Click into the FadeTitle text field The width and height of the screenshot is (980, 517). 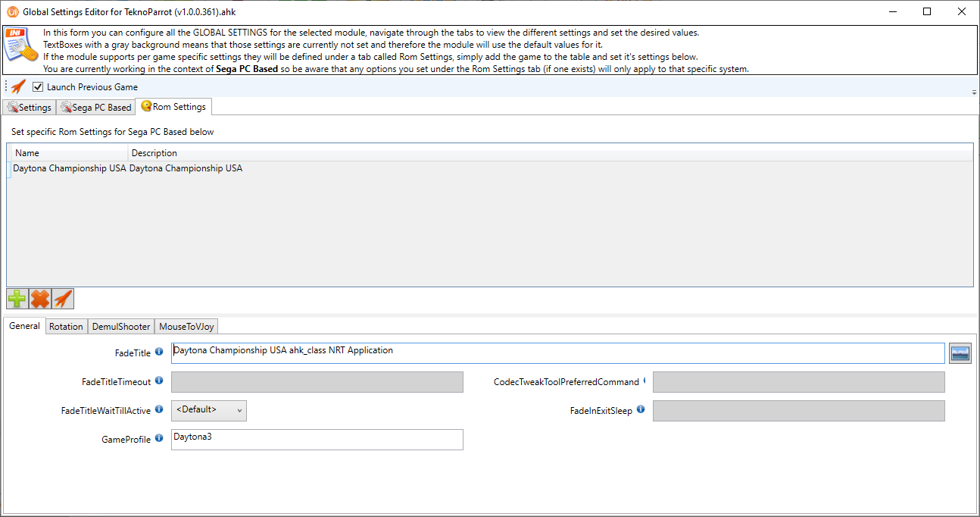pyautogui.click(x=558, y=353)
